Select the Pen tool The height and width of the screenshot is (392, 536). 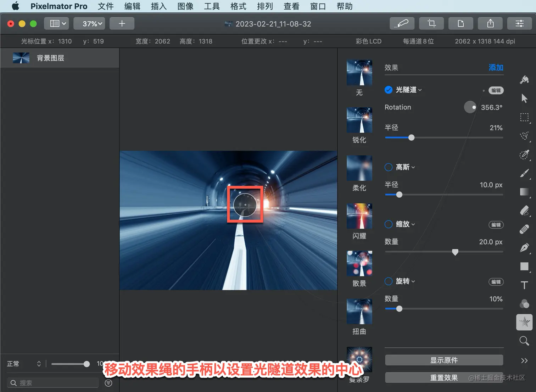point(524,248)
